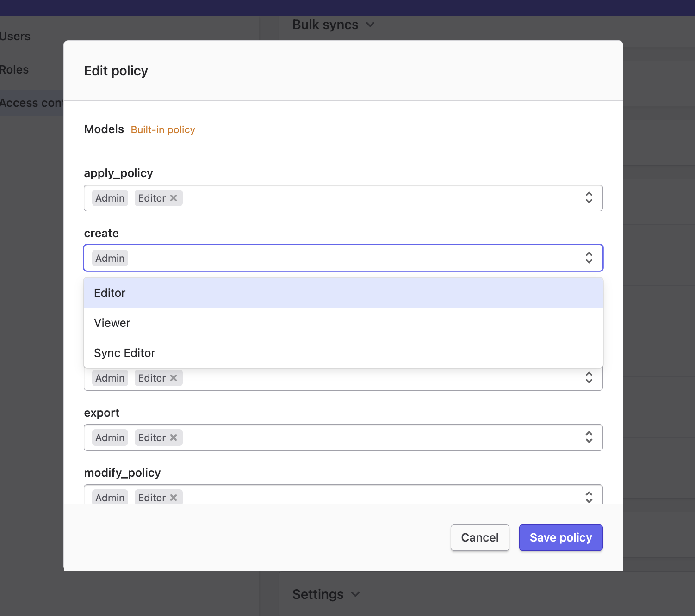Viewport: 695px width, 616px height.
Task: Cancel the policy edit dialog
Action: tap(479, 538)
